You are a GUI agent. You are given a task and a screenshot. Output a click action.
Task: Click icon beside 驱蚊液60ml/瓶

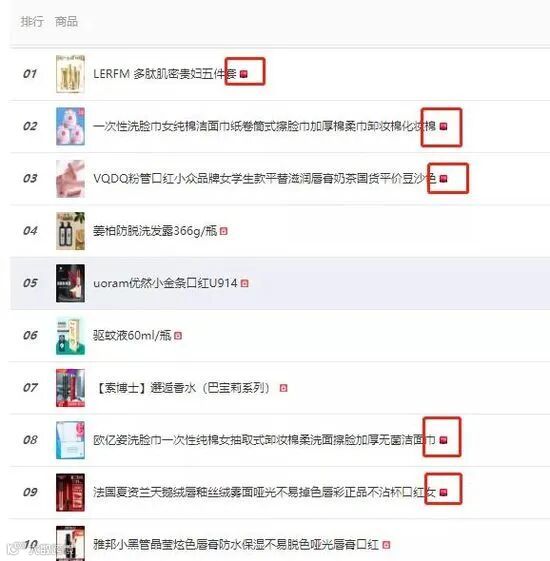coord(178,336)
